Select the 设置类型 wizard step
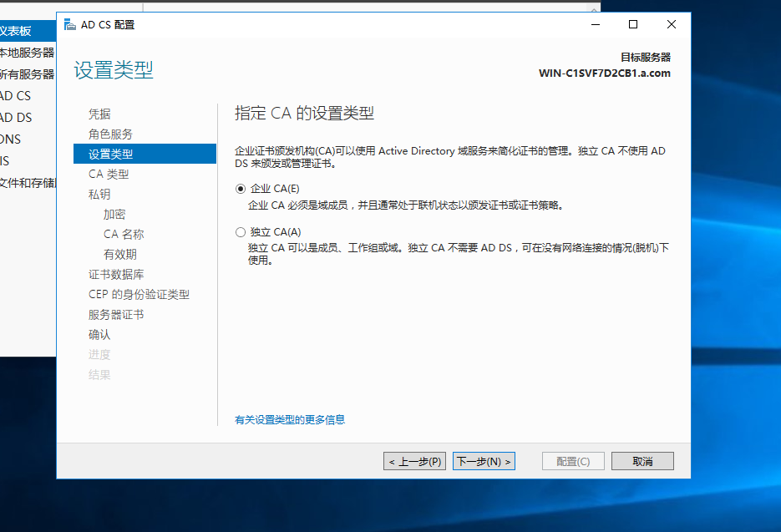Viewport: 781px width, 532px height. (145, 154)
